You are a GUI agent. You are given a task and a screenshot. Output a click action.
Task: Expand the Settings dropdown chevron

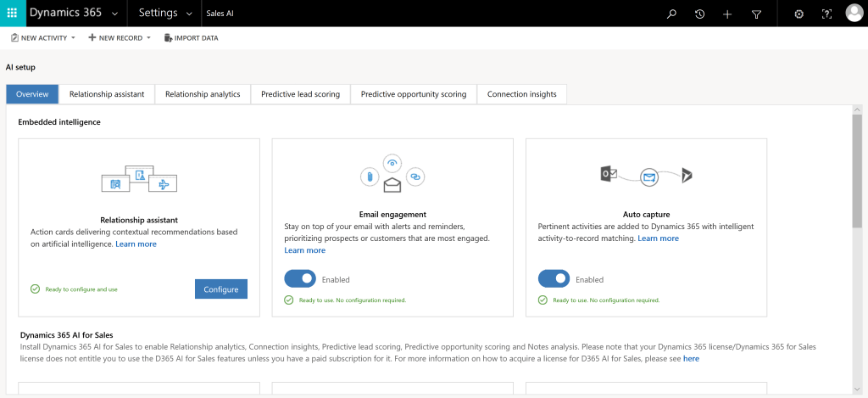click(189, 14)
